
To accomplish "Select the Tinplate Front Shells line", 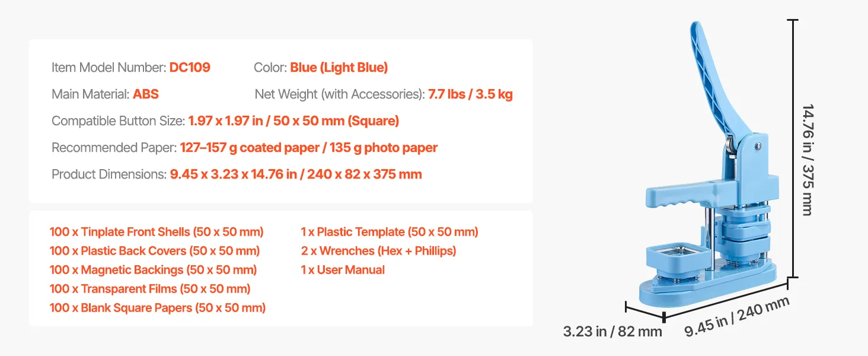I will click(x=157, y=232).
